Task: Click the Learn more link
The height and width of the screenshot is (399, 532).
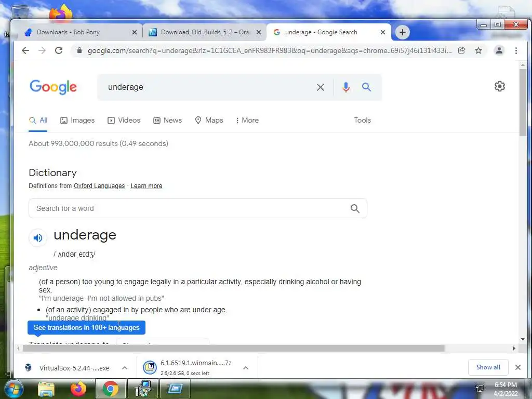Action: [146, 186]
